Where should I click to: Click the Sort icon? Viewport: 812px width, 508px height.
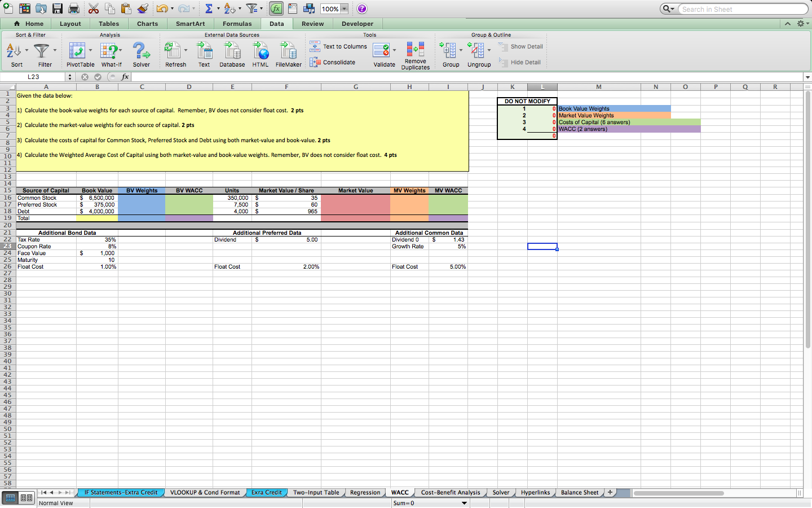tap(12, 54)
